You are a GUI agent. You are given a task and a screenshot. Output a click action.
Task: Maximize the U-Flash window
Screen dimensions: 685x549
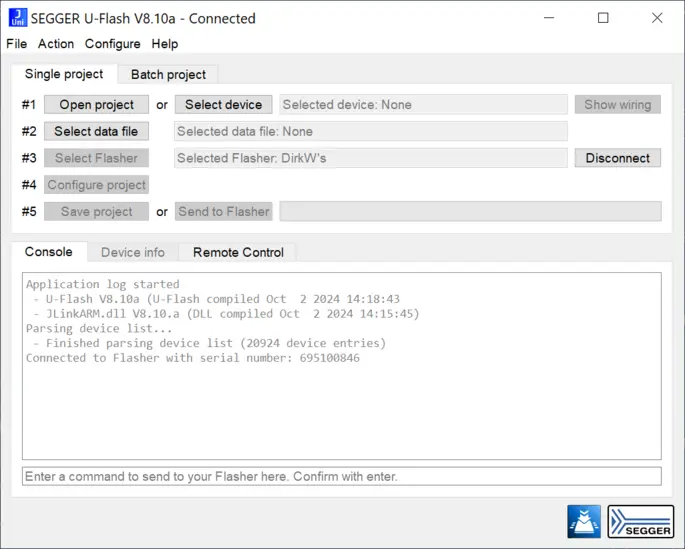(603, 18)
